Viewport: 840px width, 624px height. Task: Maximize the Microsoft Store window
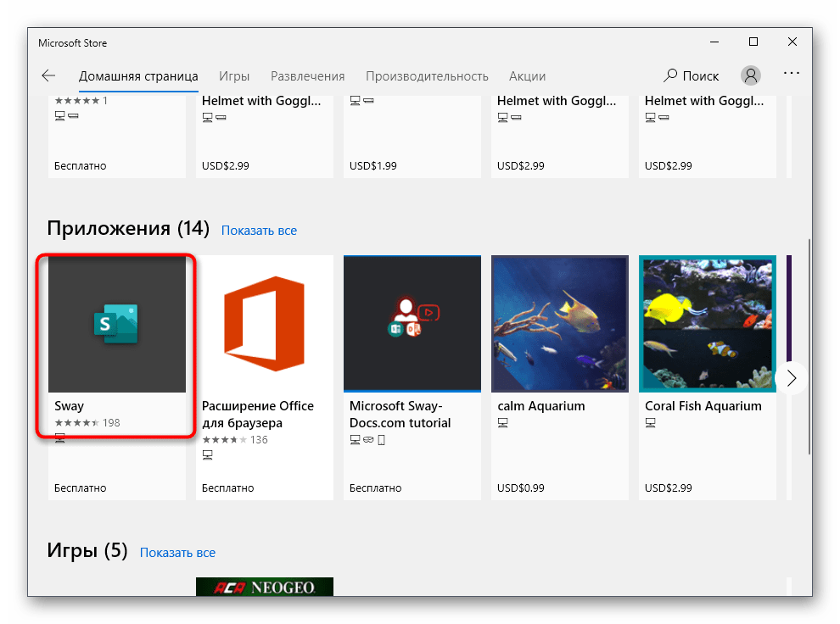click(x=753, y=42)
